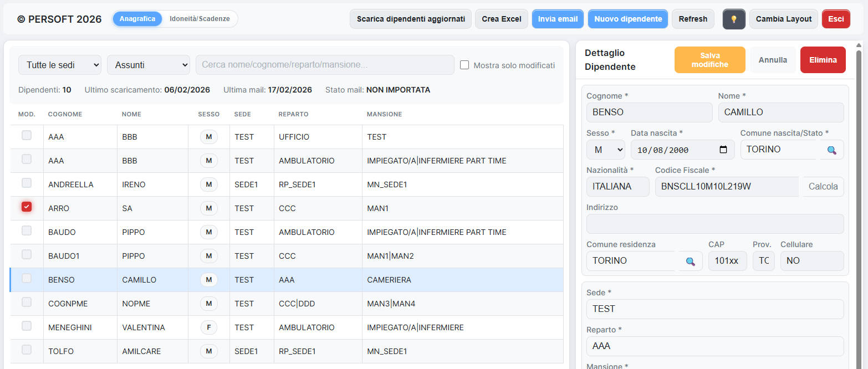Open the Tutte le sedi dropdown
The width and height of the screenshot is (868, 369).
(60, 65)
